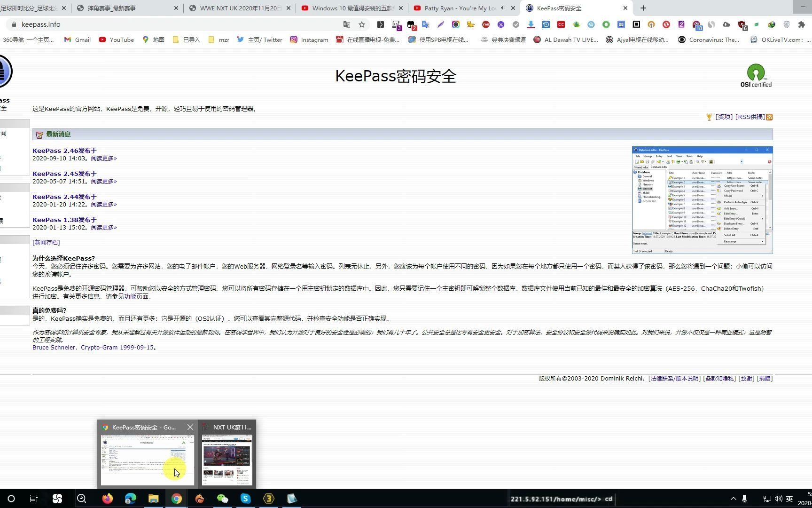Select the KeePass密码安全 window preview thumbnail
Viewport: 812px width, 508px height.
click(x=147, y=460)
